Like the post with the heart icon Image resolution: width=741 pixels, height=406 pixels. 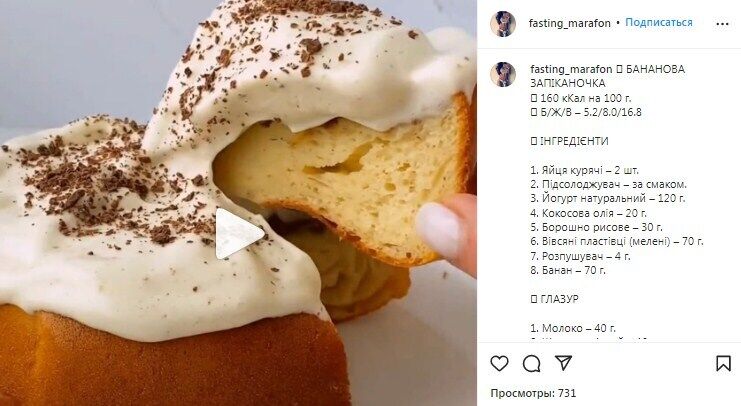[500, 363]
